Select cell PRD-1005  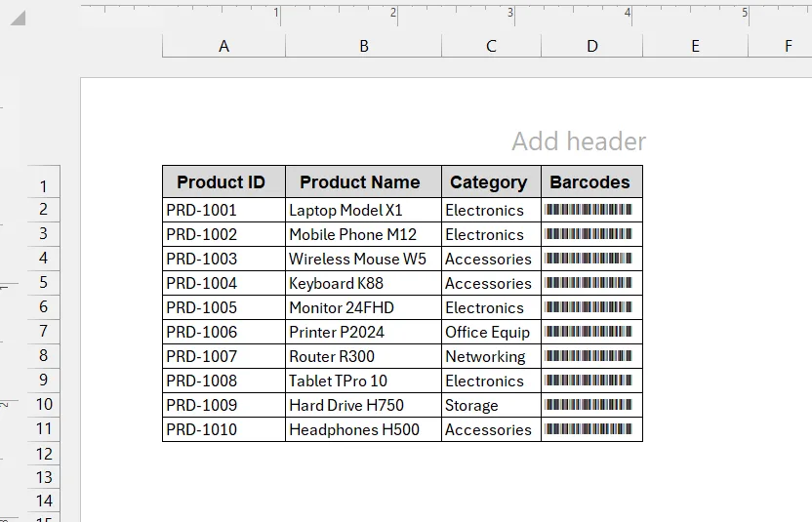[223, 307]
